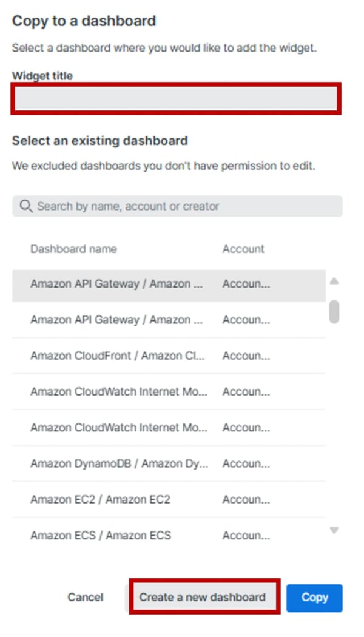Pick the second CloudWatch Internet Monitor dashboard
The height and width of the screenshot is (637, 364).
(x=119, y=428)
